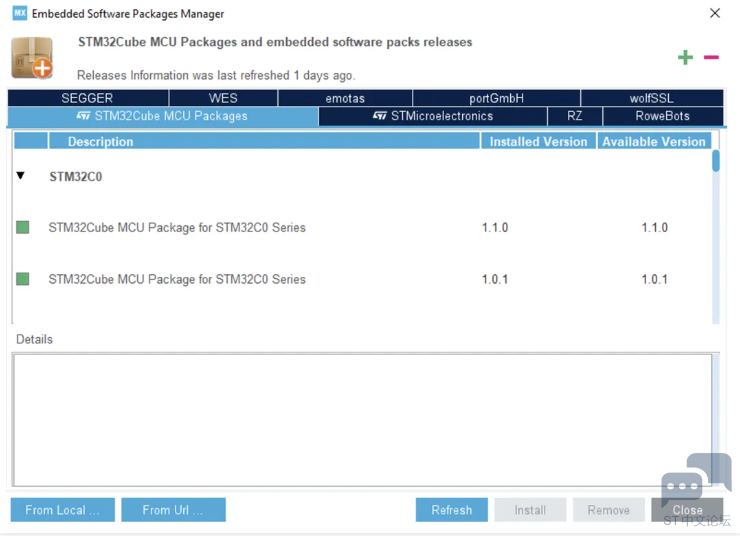Open the RZ tab
Viewport: 740px width, 536px height.
pyautogui.click(x=575, y=116)
